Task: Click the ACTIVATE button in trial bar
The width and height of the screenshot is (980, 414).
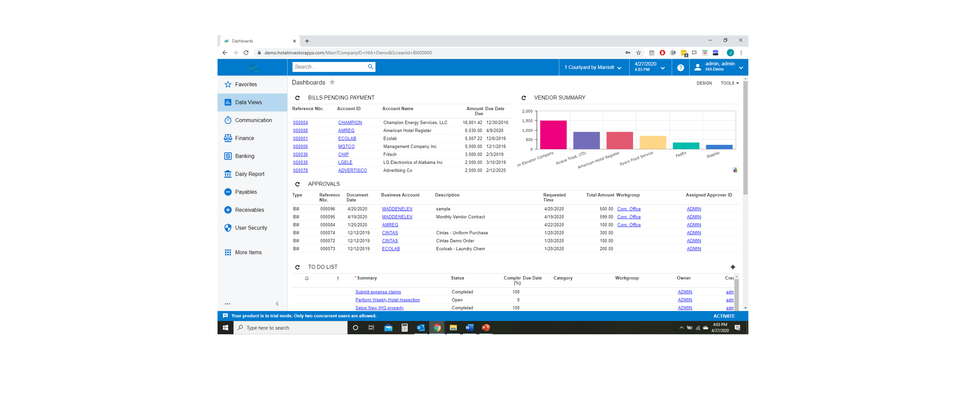Action: pyautogui.click(x=724, y=316)
